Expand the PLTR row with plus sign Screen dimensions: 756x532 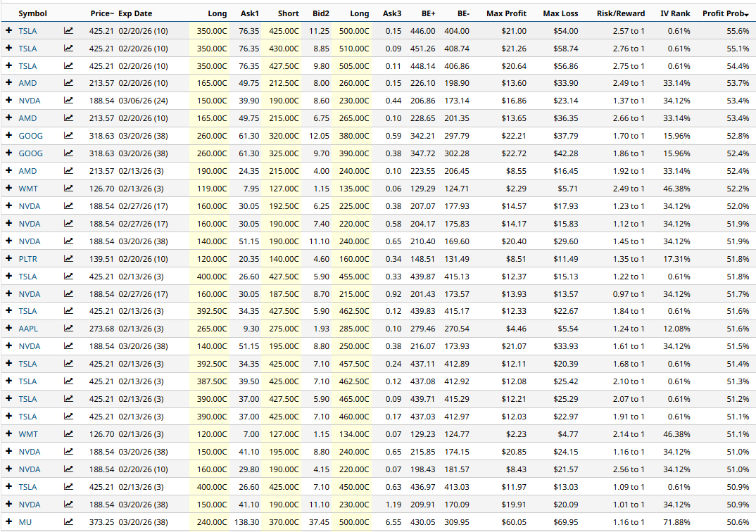click(8, 259)
